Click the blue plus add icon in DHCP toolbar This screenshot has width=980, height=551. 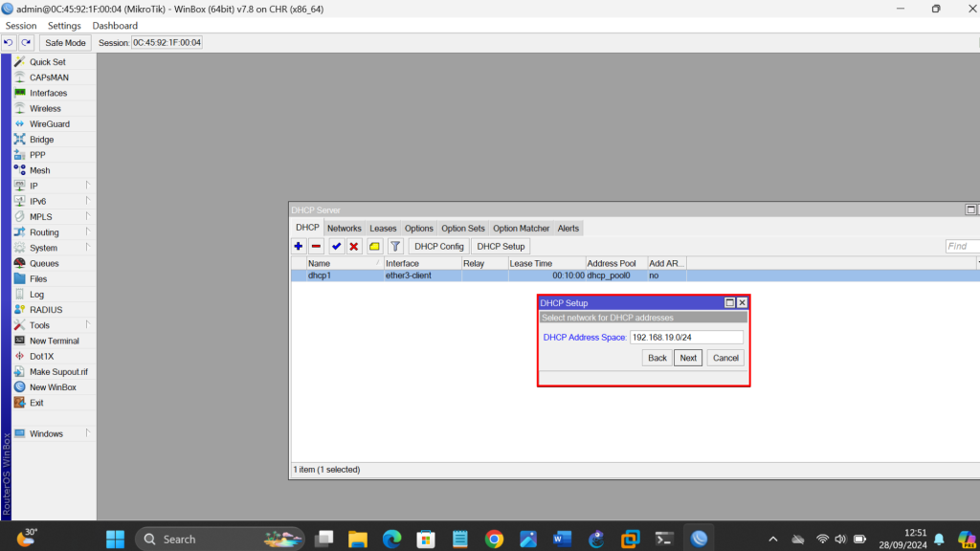[299, 247]
